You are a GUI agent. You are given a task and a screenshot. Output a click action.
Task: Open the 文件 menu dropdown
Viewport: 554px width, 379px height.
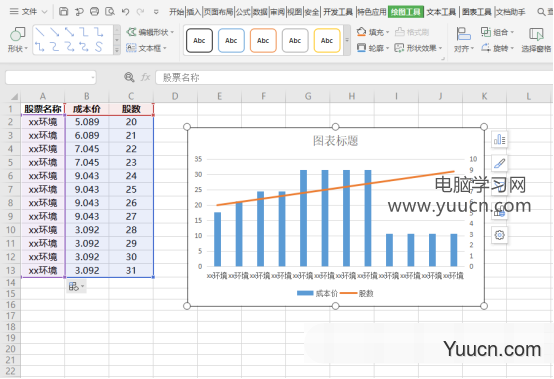point(28,12)
